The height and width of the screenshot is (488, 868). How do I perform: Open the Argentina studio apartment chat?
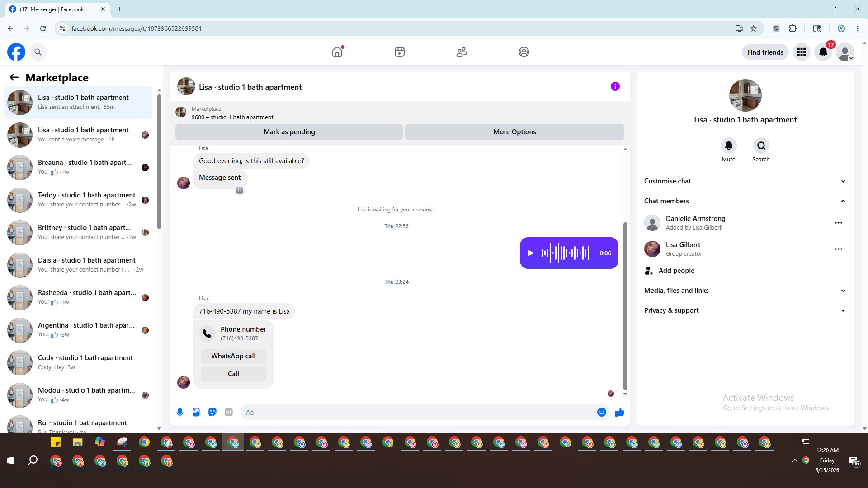(78, 330)
